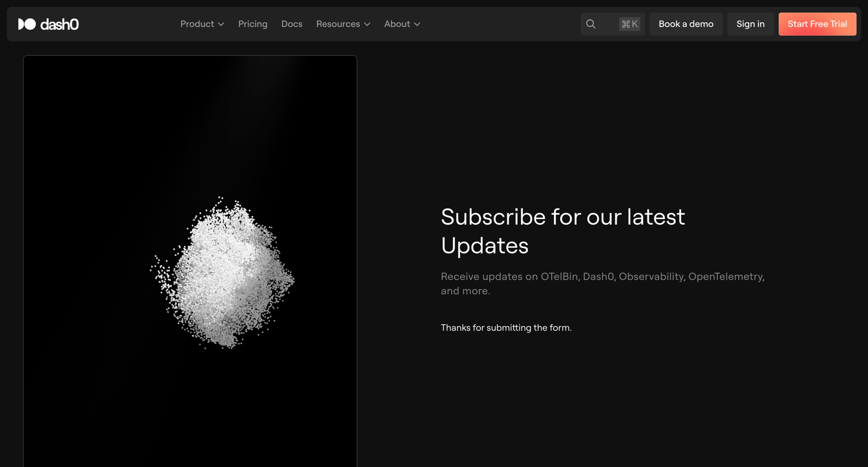Click the dash0 logo

[48, 24]
